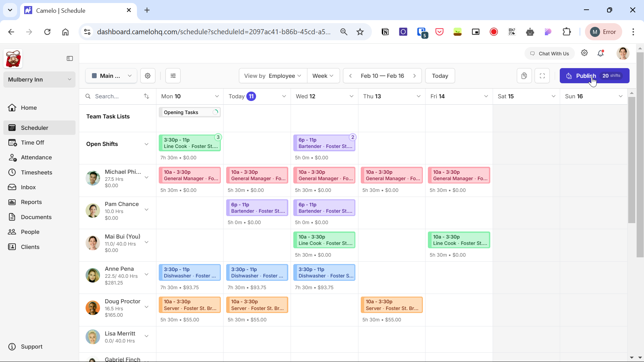Go to previous week arrow

[x=351, y=76]
